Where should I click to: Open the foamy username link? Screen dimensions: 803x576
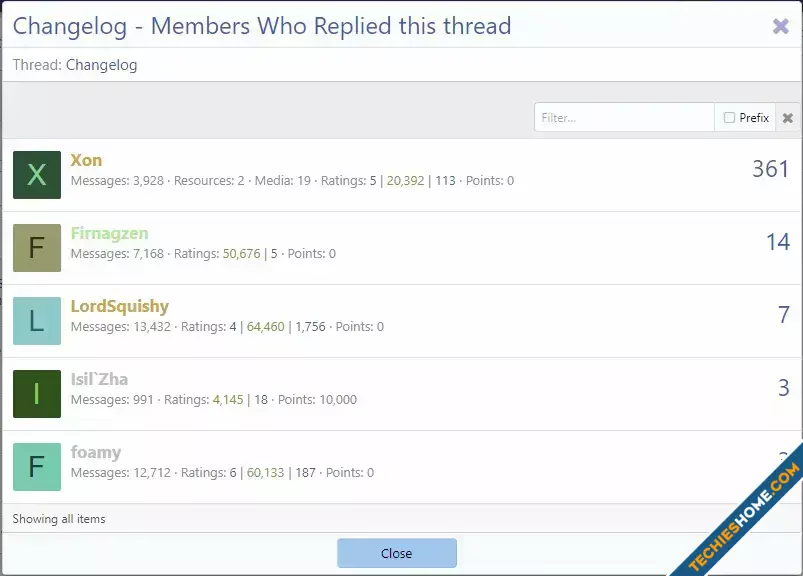click(96, 453)
